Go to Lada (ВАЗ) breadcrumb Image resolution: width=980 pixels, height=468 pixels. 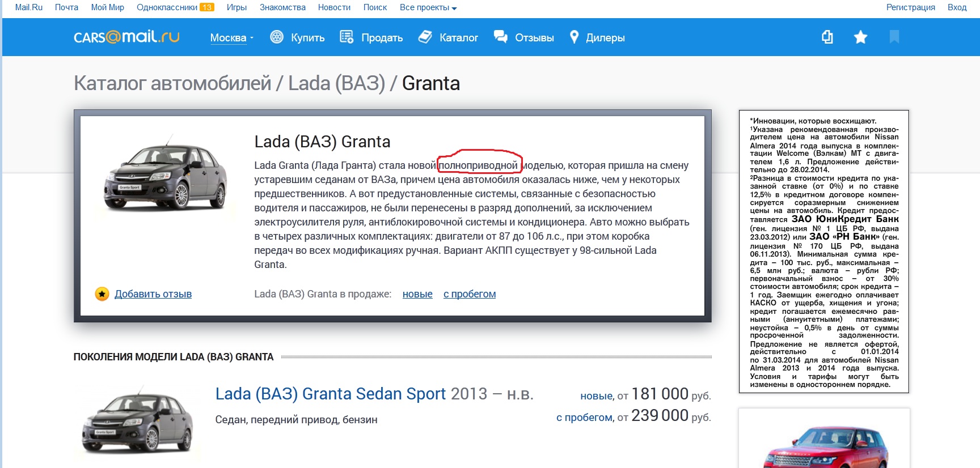click(336, 83)
